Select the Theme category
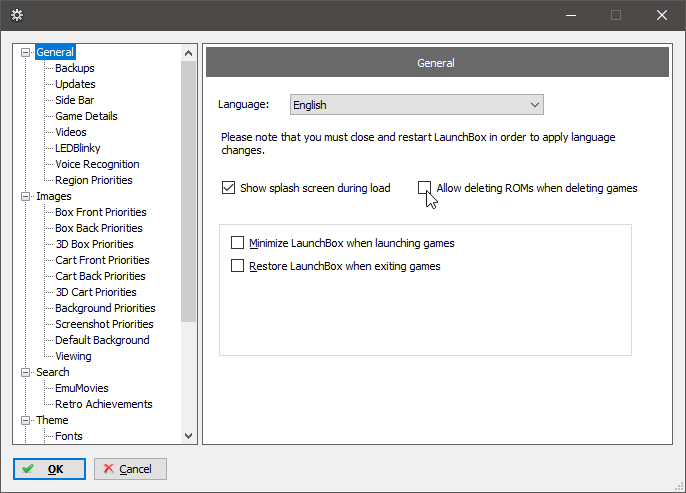 pos(52,420)
